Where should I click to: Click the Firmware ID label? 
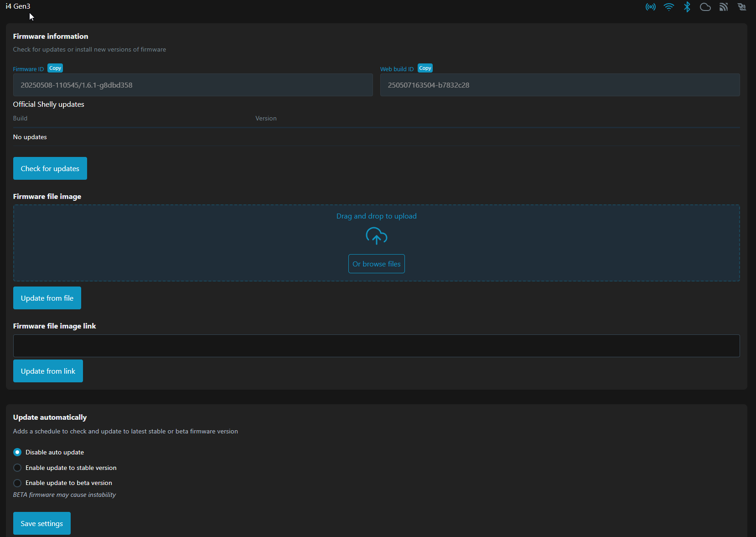pyautogui.click(x=28, y=69)
